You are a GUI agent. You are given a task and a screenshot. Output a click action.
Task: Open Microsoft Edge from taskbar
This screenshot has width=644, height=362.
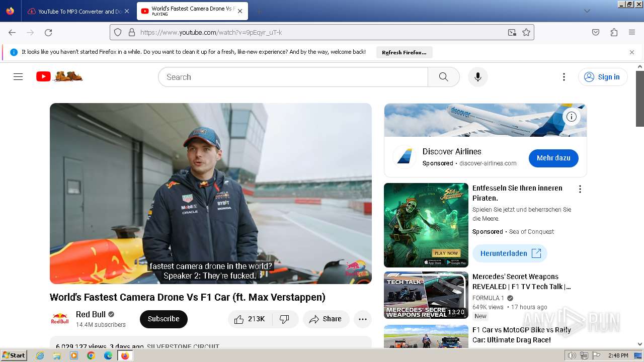(108, 355)
